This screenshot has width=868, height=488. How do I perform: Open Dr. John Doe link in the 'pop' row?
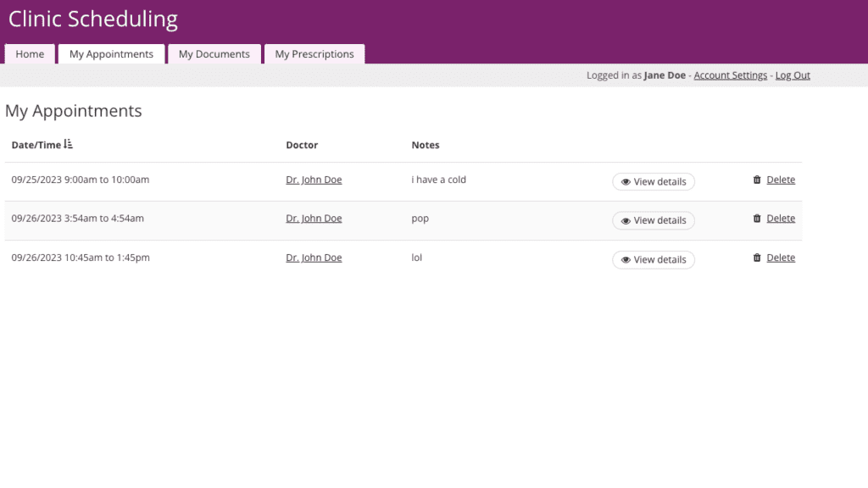[x=314, y=219]
